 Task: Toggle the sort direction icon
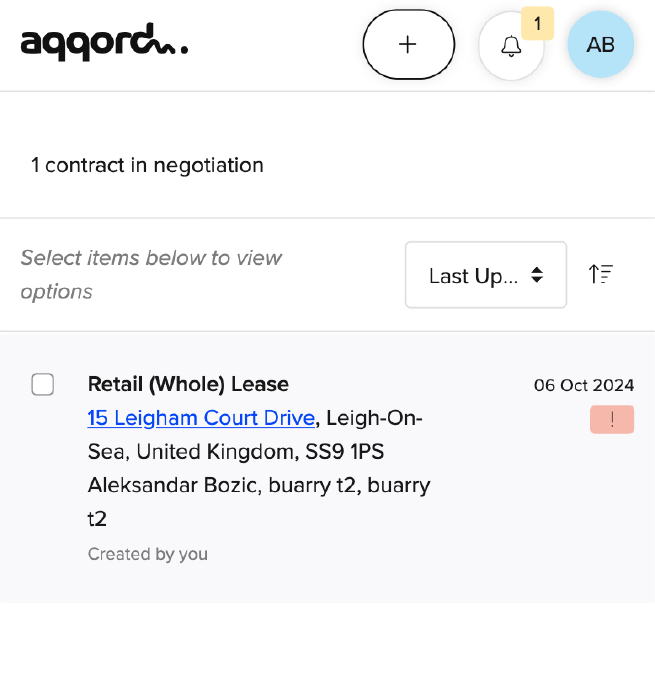tap(601, 274)
